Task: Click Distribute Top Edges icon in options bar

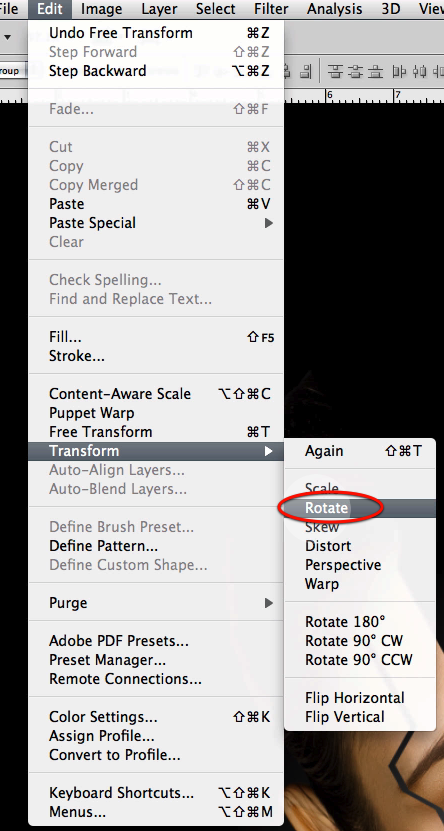Action: (335, 71)
